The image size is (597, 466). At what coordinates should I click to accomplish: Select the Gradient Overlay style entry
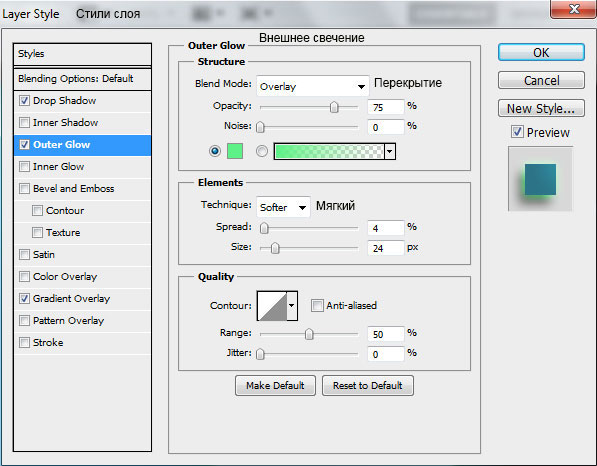click(x=82, y=299)
